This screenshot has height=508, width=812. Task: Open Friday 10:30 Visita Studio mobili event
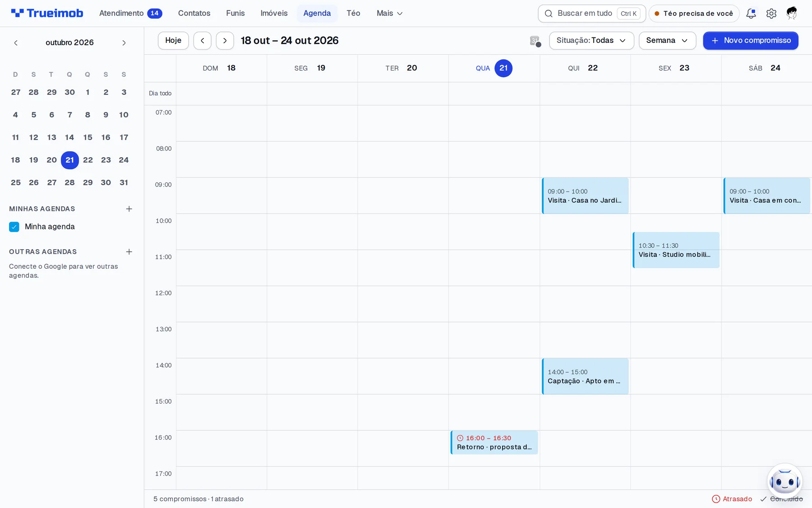(676, 250)
